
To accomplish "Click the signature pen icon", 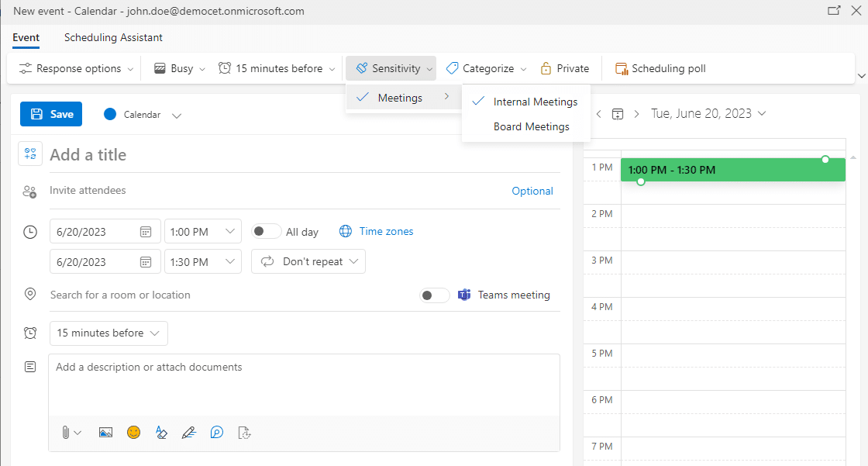I will 188,433.
